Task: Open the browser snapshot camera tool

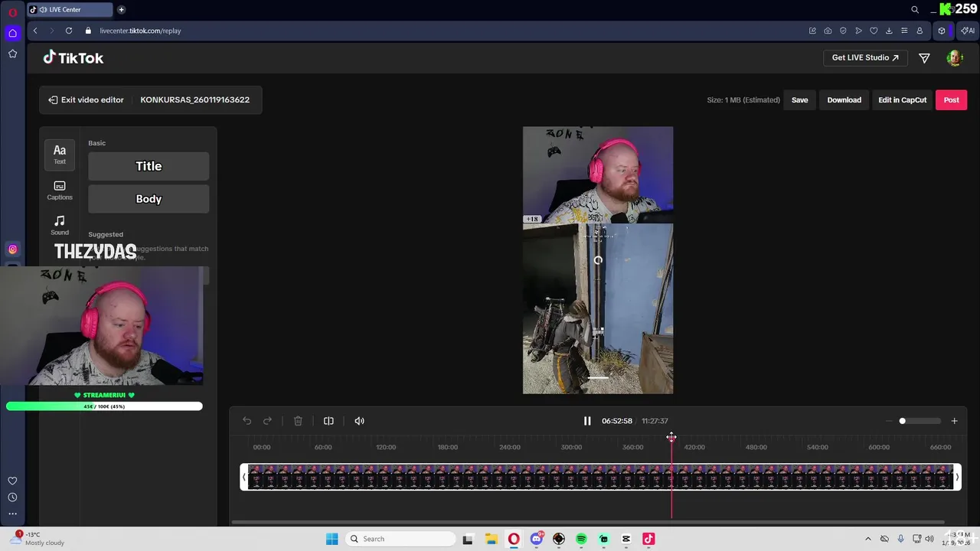Action: click(x=828, y=31)
